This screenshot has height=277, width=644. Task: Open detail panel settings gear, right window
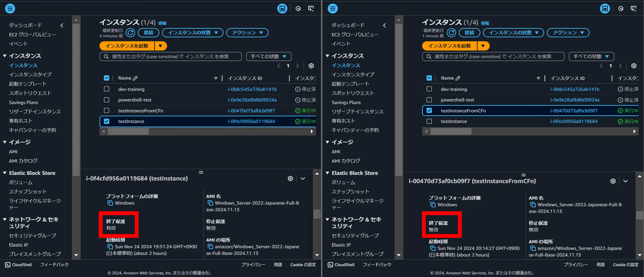[x=613, y=181]
